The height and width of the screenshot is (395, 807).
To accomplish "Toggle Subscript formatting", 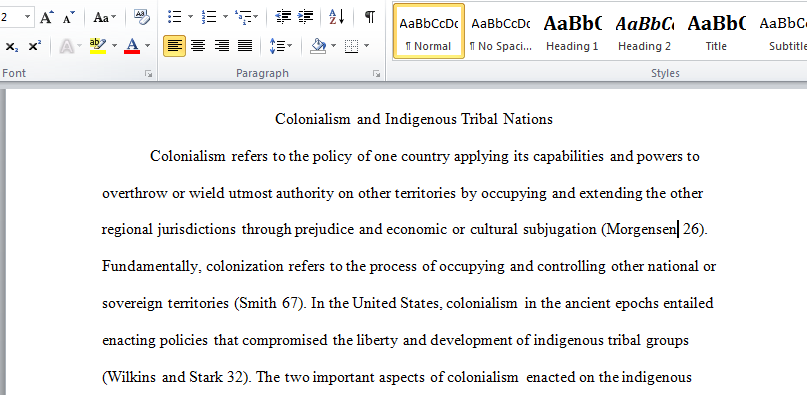I will (x=11, y=46).
